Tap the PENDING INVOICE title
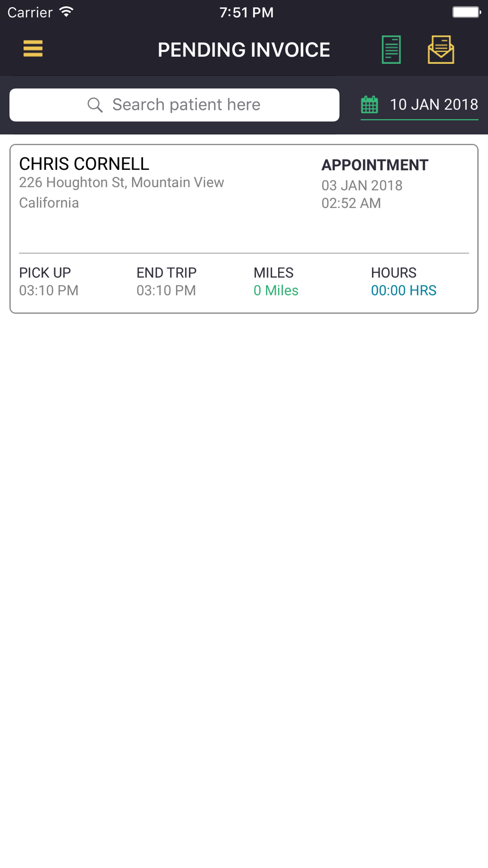The image size is (488, 868). click(244, 50)
